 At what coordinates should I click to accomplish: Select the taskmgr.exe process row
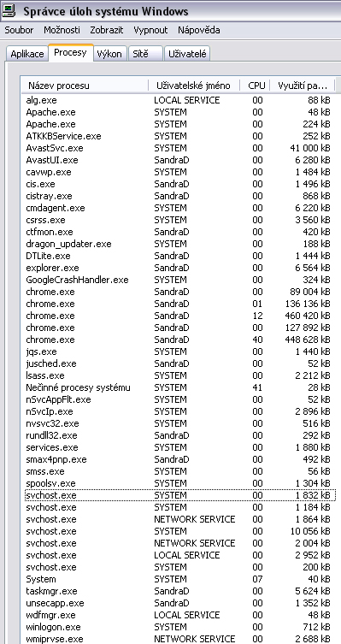180,591
